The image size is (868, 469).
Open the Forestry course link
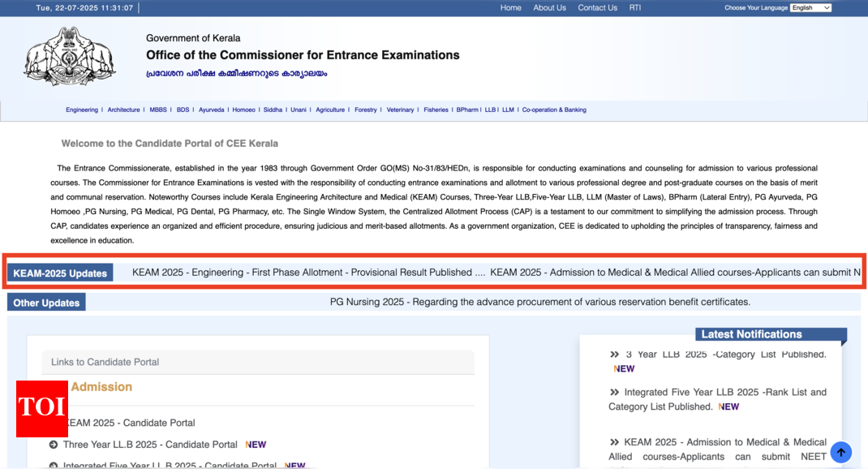click(365, 110)
